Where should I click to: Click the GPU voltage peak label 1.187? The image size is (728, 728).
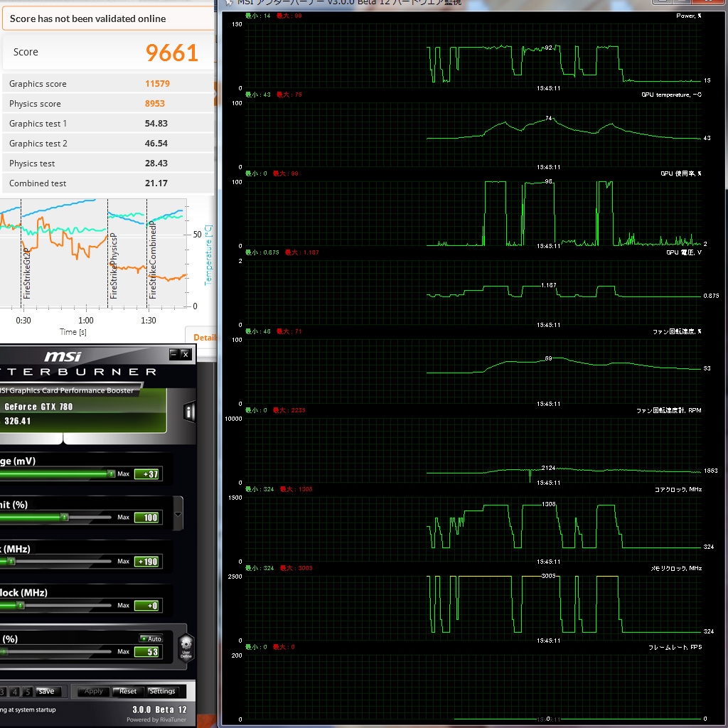pyautogui.click(x=548, y=285)
